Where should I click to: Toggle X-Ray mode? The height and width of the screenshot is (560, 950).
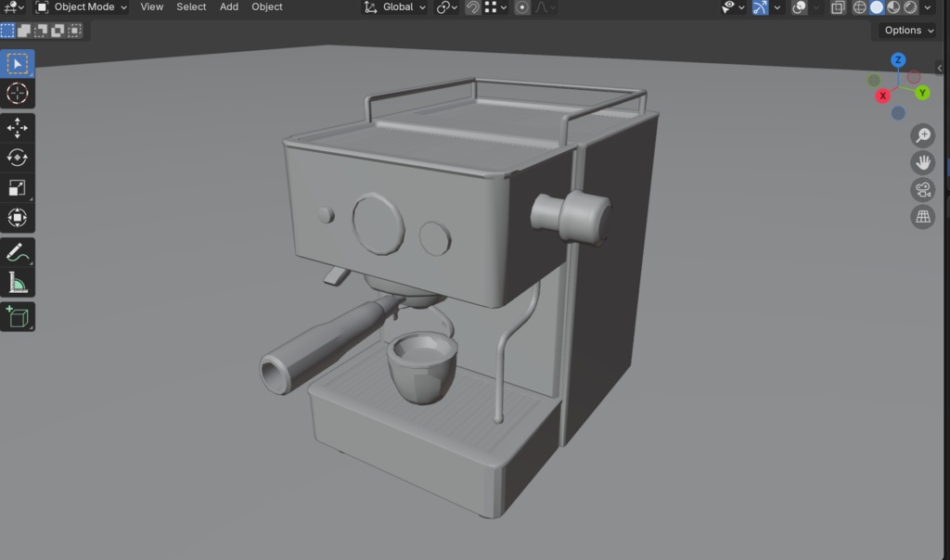click(x=838, y=7)
